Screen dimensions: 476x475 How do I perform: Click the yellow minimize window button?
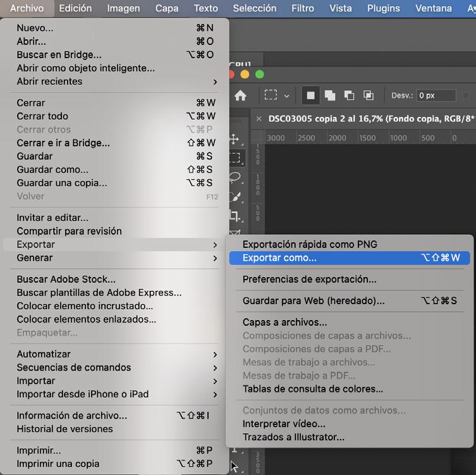[245, 75]
